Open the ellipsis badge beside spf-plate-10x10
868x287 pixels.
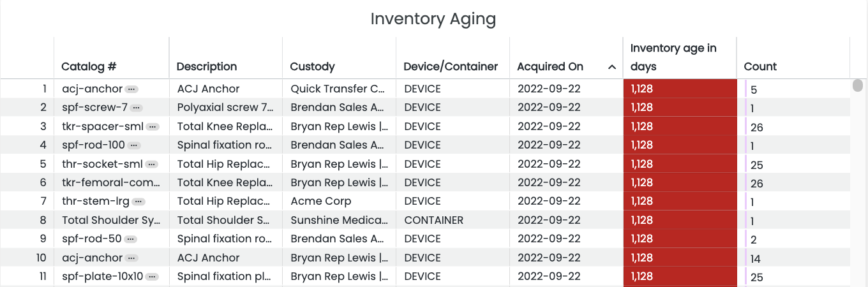tap(152, 277)
